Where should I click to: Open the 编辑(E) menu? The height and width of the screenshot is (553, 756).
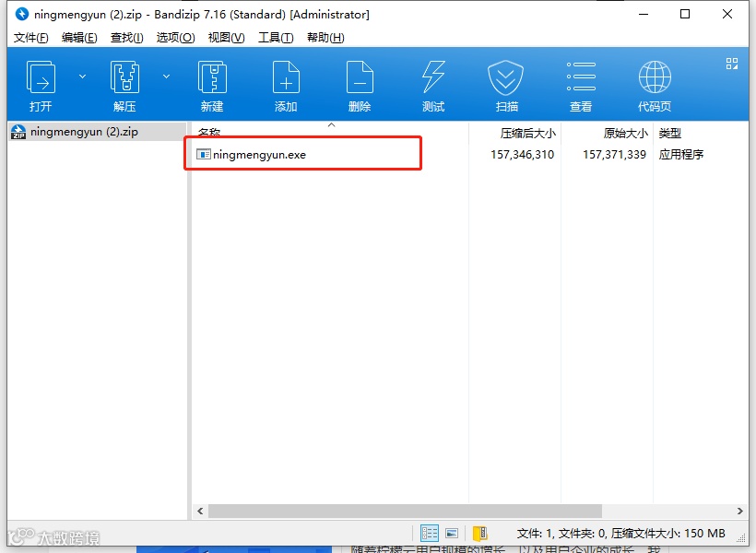79,38
